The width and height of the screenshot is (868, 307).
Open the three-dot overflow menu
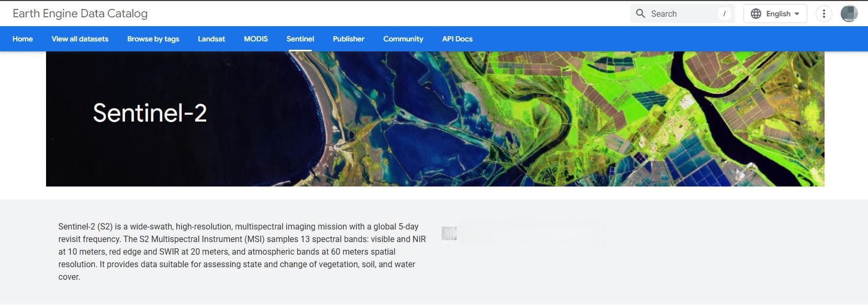pos(824,14)
